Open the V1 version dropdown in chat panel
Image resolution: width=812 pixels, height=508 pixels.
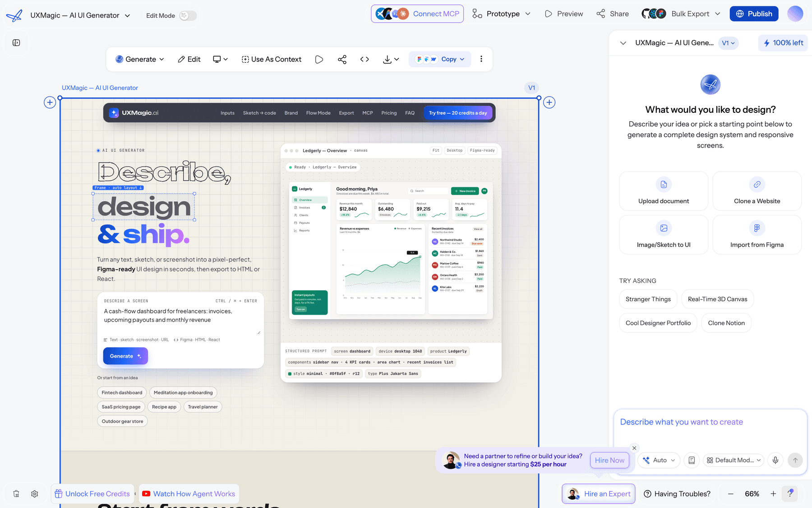728,43
